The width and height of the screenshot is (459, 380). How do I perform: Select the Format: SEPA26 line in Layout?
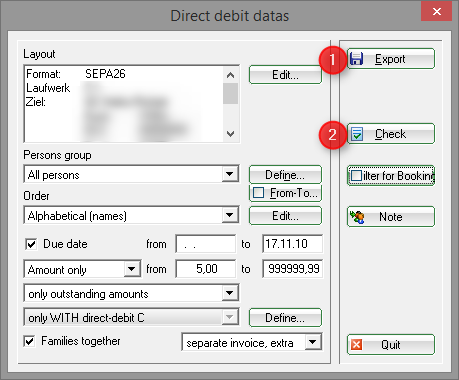76,74
